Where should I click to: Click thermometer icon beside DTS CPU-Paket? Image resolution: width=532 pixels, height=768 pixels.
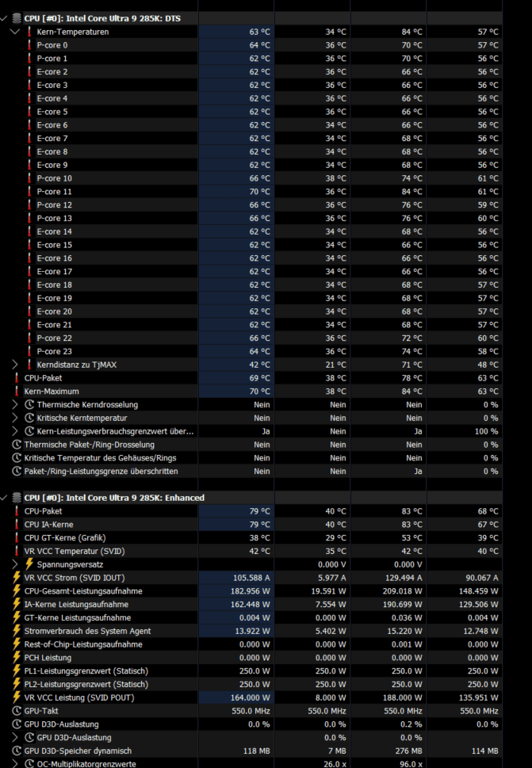(x=16, y=378)
